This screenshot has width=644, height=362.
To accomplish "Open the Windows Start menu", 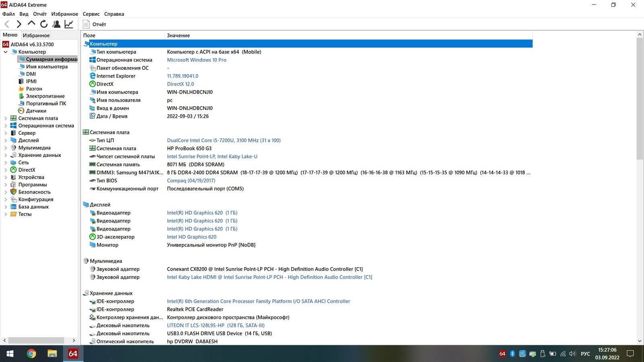I will click(x=10, y=354).
